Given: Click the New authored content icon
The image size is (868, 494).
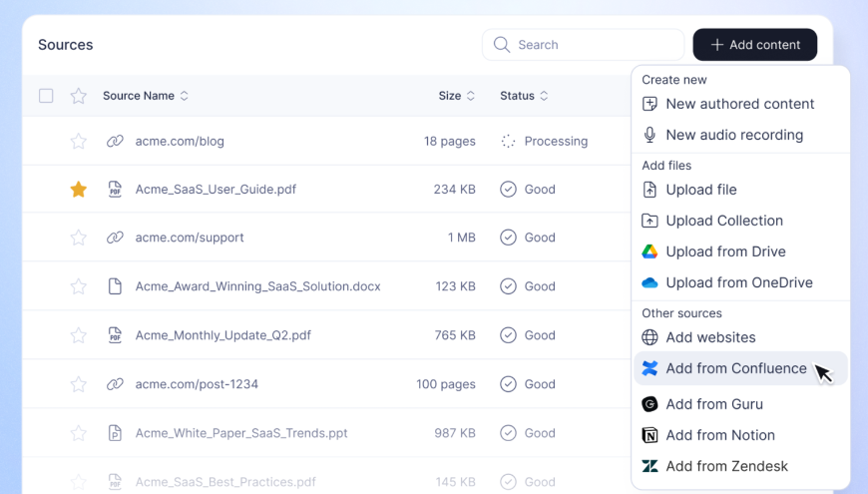Looking at the screenshot, I should pyautogui.click(x=650, y=104).
